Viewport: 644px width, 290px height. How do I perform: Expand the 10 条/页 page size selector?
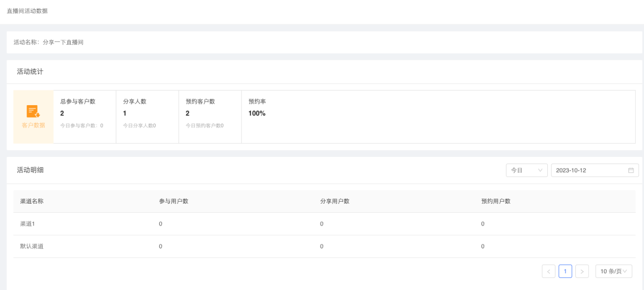point(613,271)
